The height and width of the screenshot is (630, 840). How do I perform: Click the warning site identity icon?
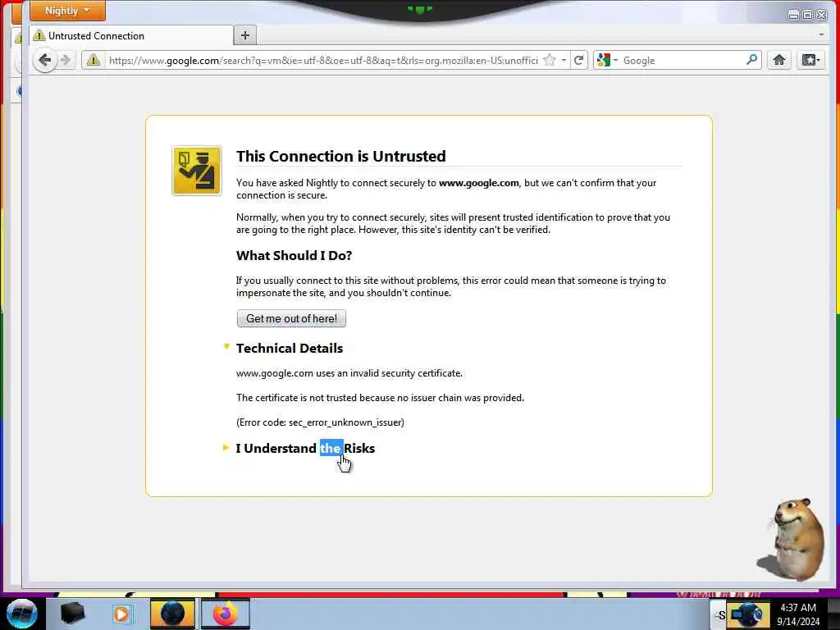pos(94,60)
